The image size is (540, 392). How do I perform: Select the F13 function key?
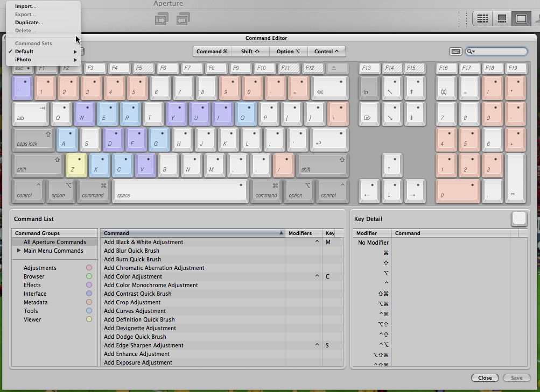(x=368, y=68)
